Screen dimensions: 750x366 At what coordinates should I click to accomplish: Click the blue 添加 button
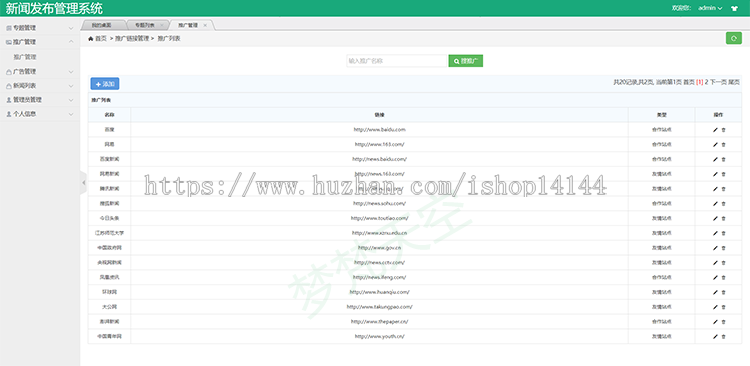pyautogui.click(x=105, y=84)
